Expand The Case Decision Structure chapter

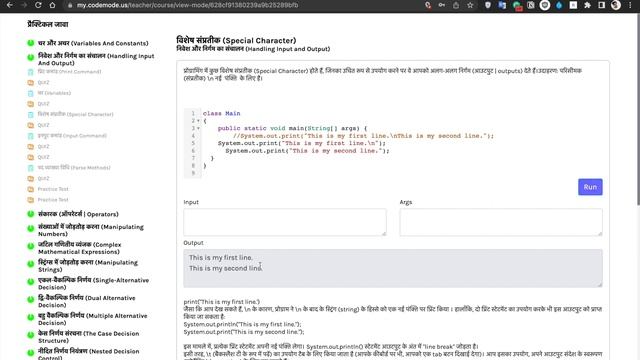89,337
